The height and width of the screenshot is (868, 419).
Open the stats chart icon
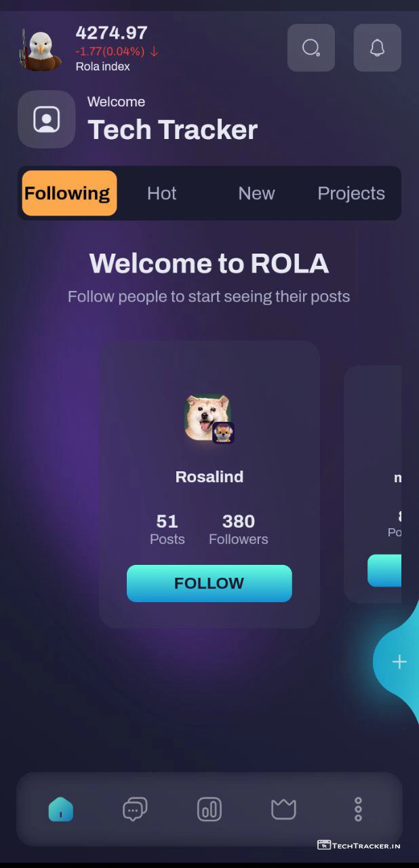[209, 809]
